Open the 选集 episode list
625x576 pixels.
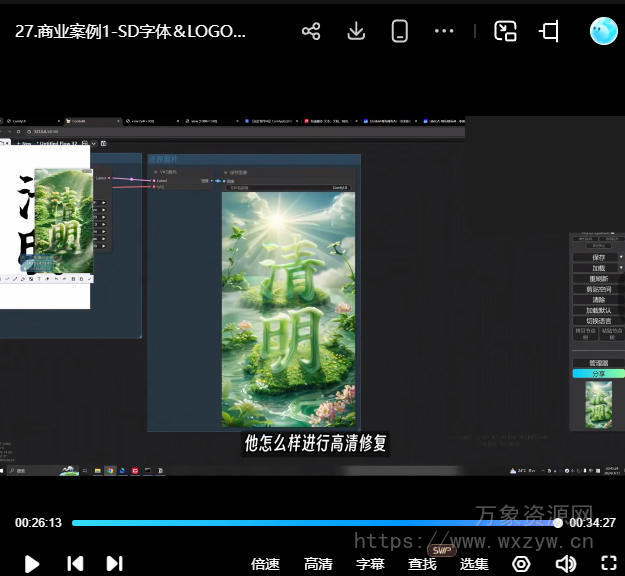point(474,564)
